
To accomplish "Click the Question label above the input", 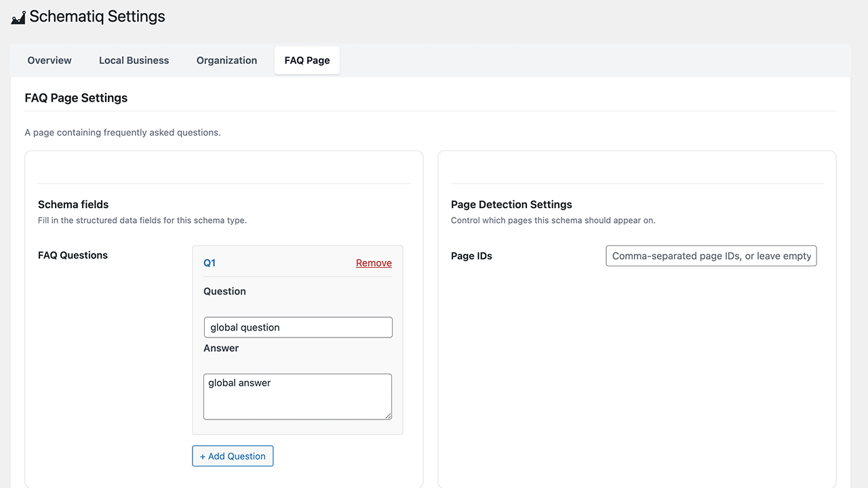I will 224,291.
